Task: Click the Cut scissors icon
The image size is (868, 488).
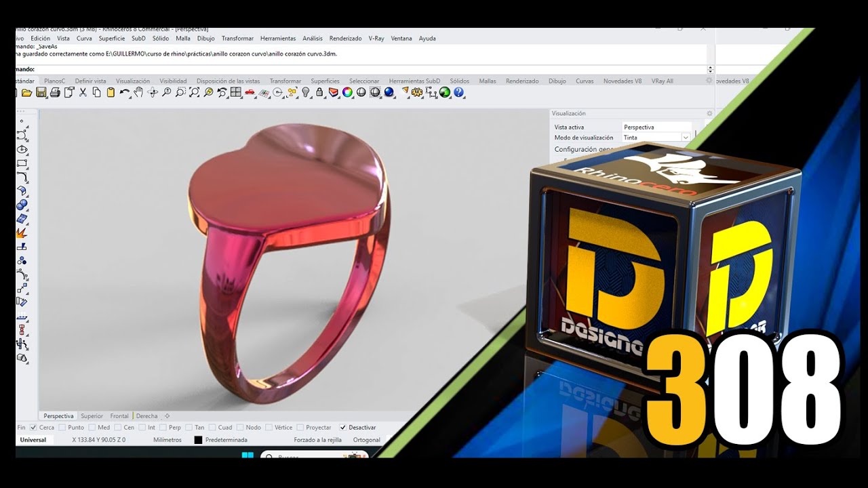Action: pyautogui.click(x=83, y=92)
